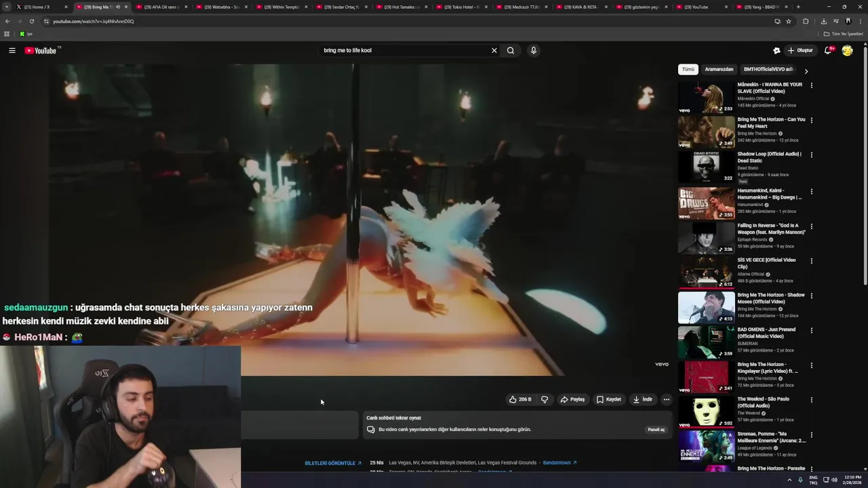Open the YouTube hamburger guide menu
Viewport: 868px width, 488px height.
click(x=12, y=50)
